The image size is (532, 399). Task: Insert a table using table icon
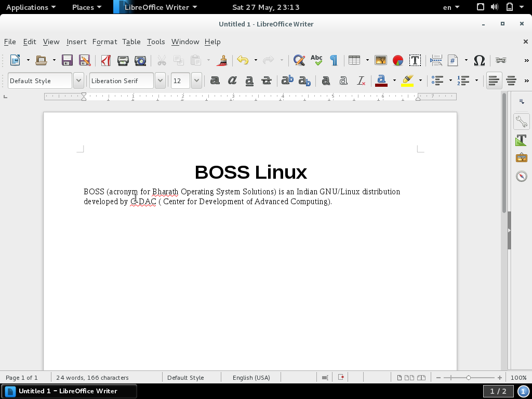coord(354,60)
